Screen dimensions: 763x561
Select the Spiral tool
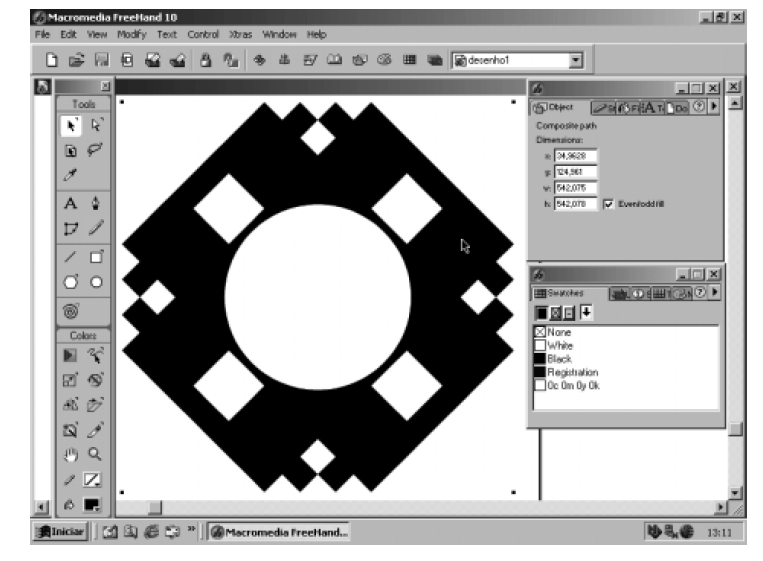click(71, 310)
